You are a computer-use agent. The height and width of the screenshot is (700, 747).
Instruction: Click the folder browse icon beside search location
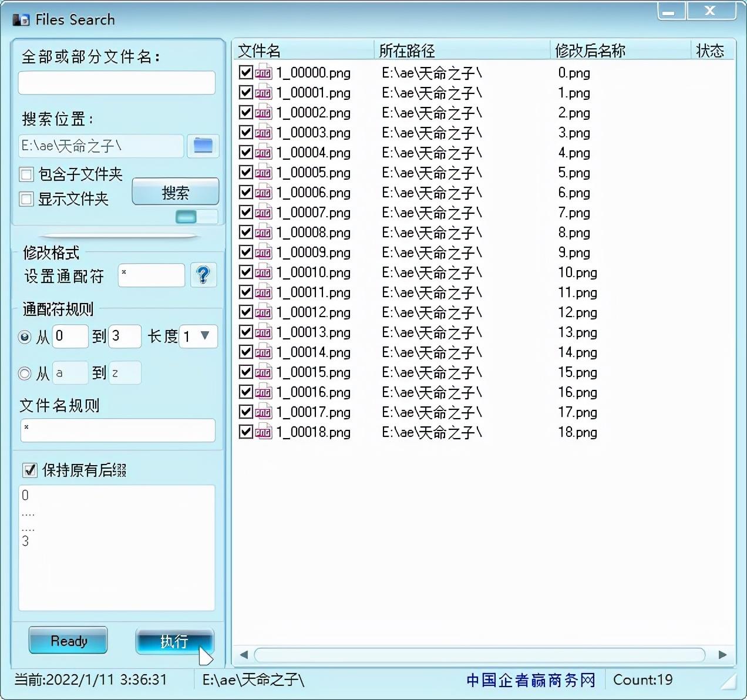(x=203, y=146)
